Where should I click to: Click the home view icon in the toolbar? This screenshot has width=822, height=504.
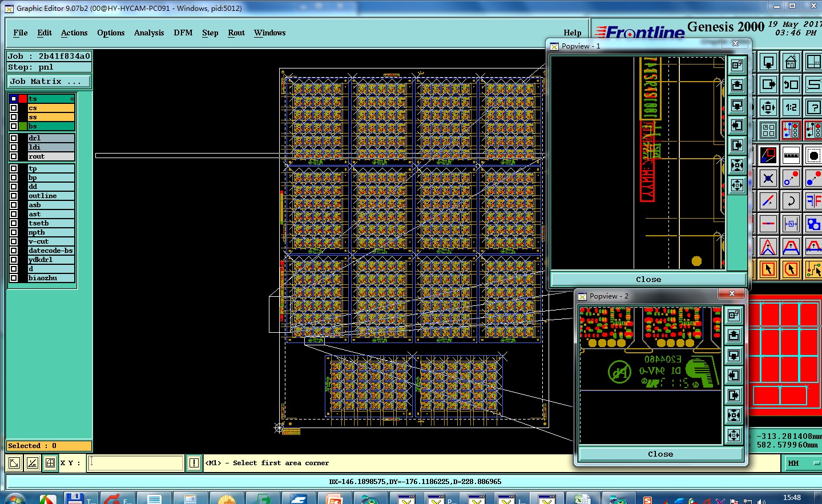791,62
